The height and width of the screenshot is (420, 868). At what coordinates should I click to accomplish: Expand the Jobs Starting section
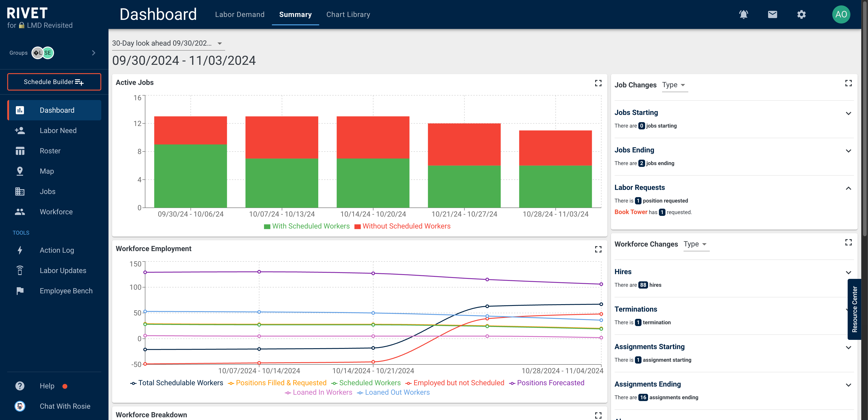(x=848, y=113)
